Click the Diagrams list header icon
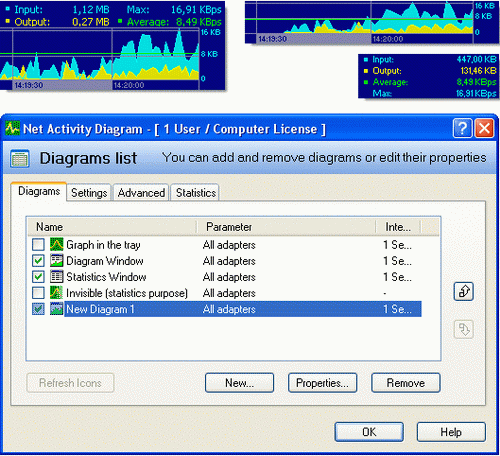 [20, 158]
